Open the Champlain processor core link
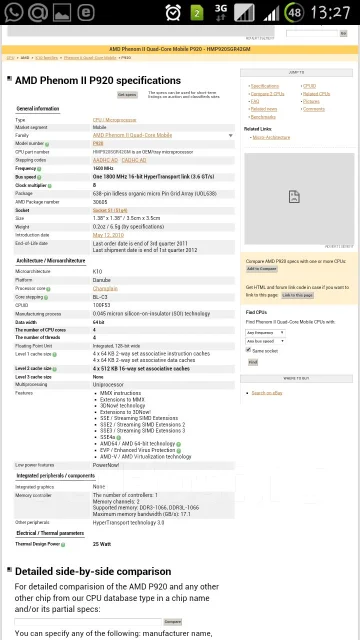Viewport: 360px width, 640px height. click(105, 289)
